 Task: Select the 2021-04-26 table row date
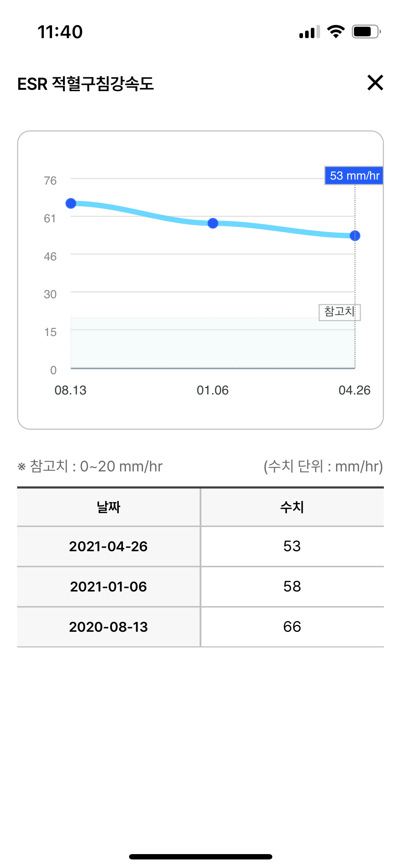coord(108,546)
